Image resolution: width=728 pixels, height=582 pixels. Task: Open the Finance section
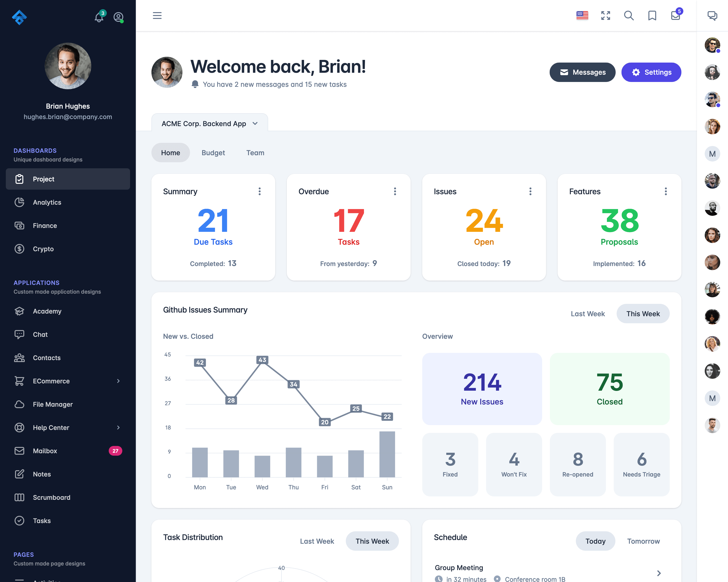coord(45,225)
